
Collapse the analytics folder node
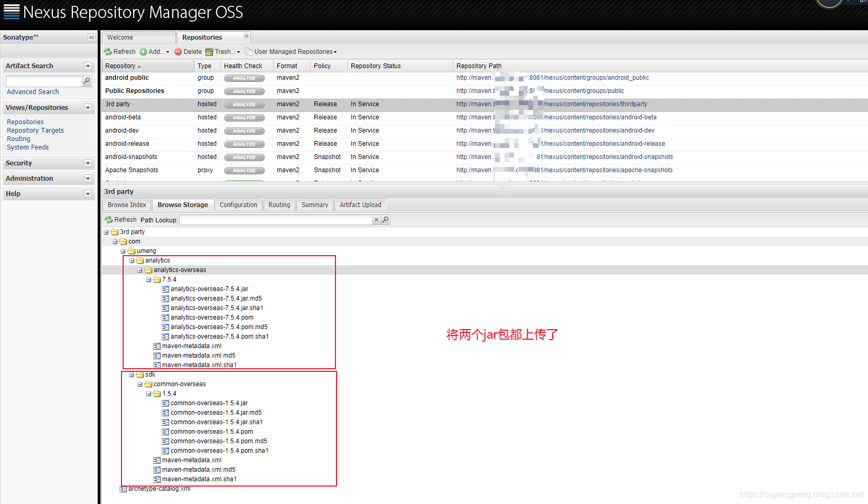(132, 260)
